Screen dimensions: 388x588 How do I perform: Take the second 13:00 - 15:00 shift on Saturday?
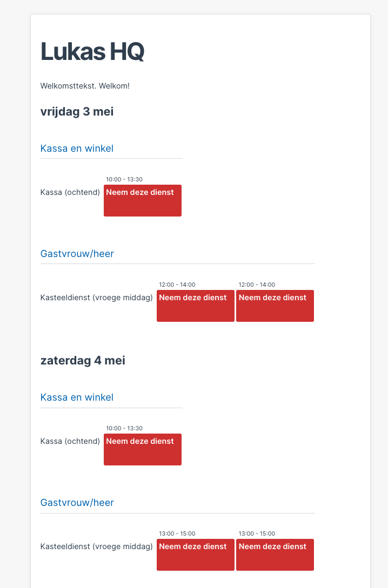pos(275,555)
